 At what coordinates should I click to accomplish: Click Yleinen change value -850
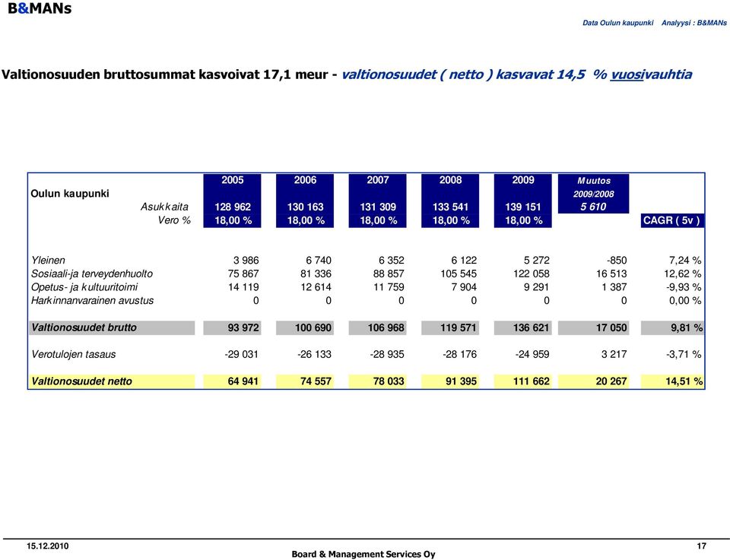click(617, 261)
